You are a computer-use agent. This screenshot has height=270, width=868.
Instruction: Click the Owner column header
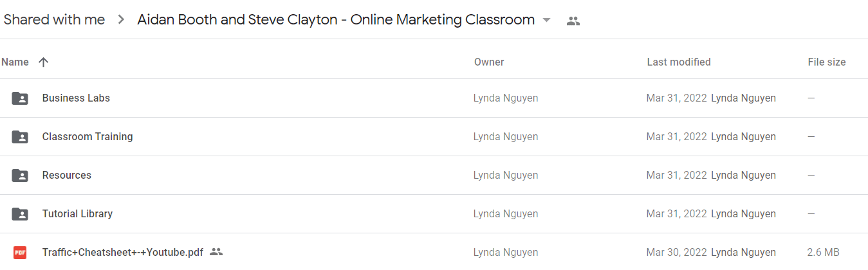[x=489, y=62]
